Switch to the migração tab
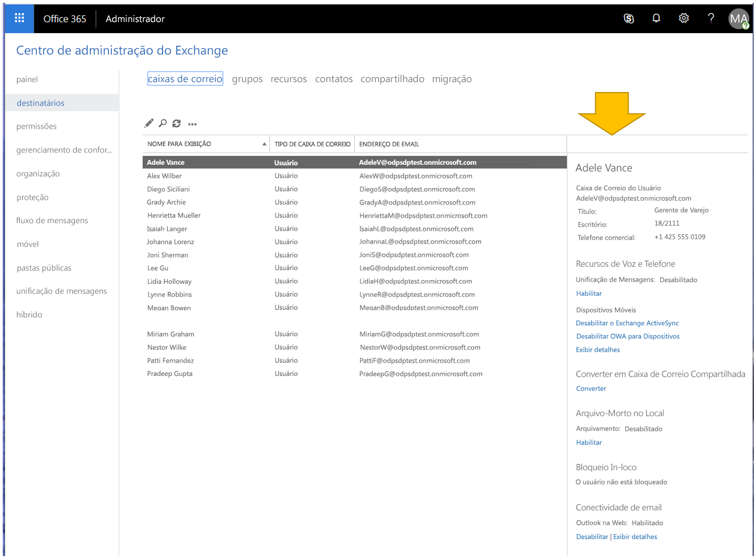Screen dimensions: 756x560 point(452,79)
